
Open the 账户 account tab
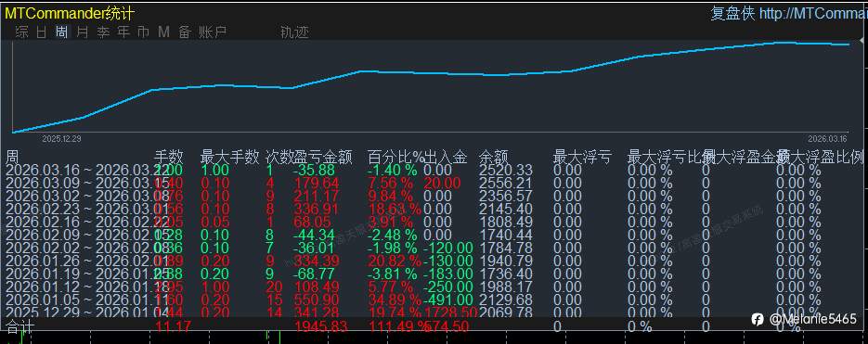(x=213, y=32)
